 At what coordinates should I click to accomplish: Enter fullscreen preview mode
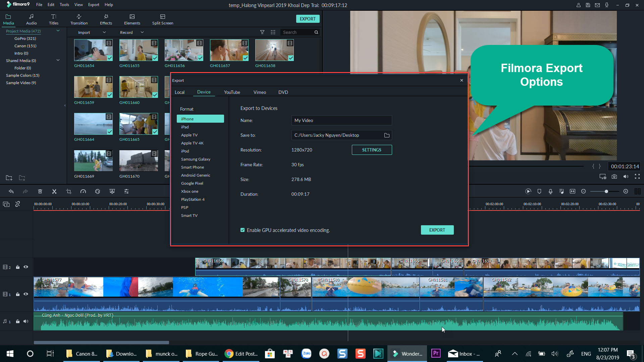tap(637, 177)
